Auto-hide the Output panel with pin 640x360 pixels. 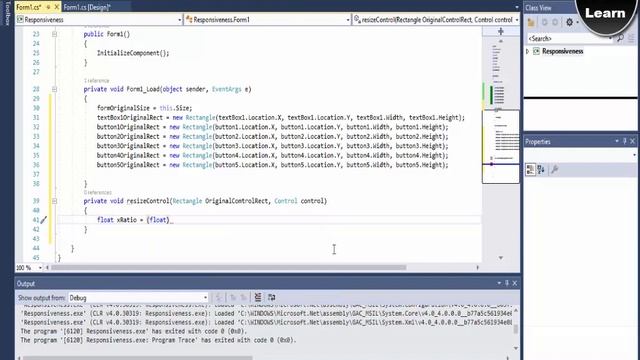[507, 283]
